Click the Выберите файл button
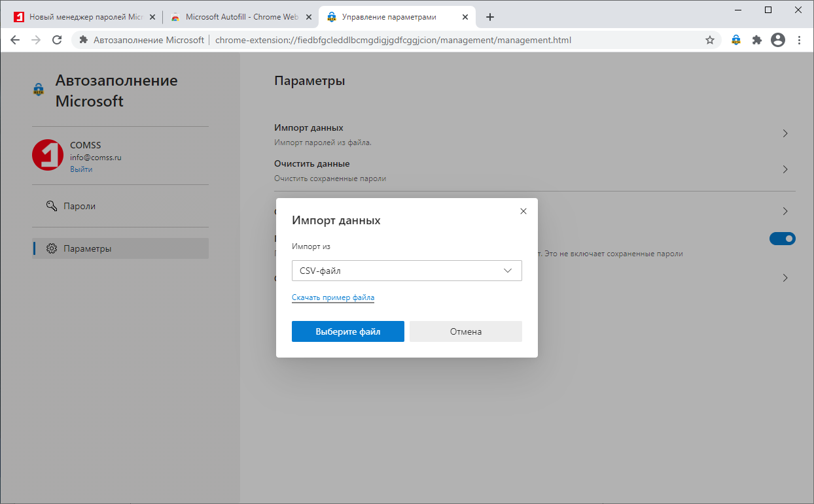This screenshot has width=814, height=504. 348,331
